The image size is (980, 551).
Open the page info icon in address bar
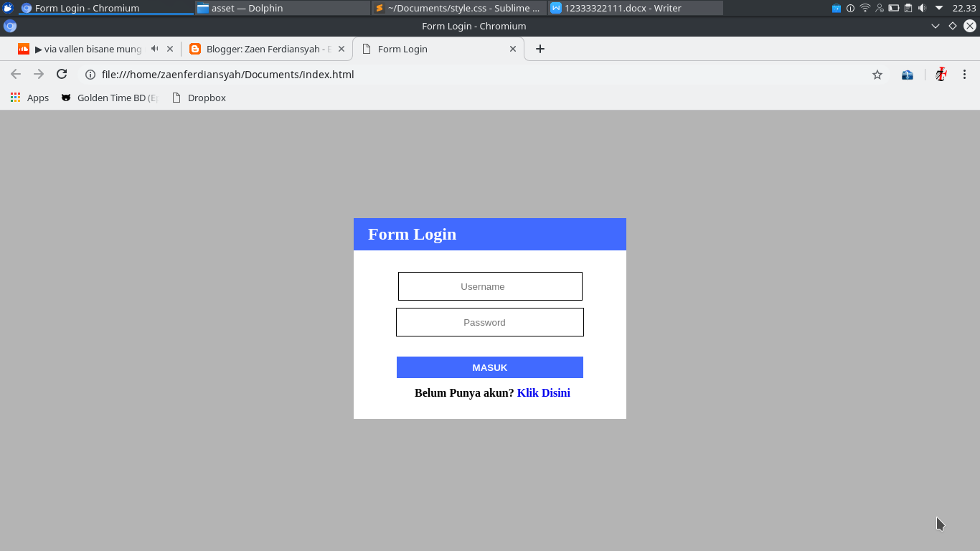point(90,74)
